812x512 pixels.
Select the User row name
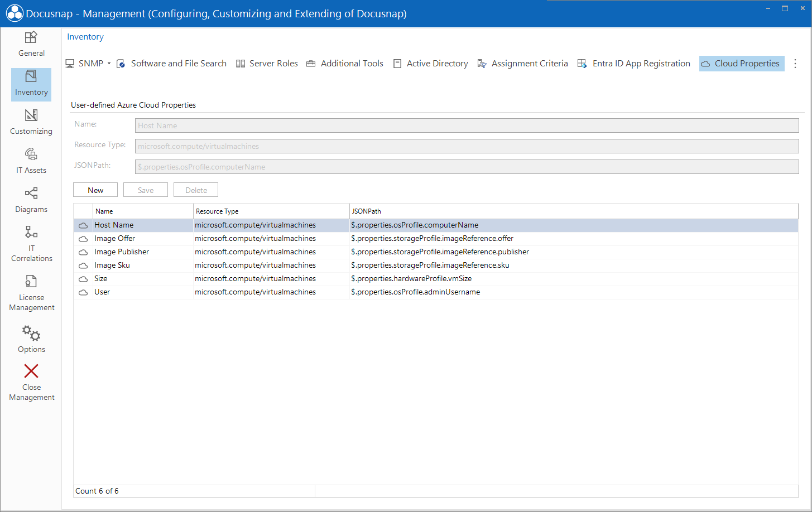(x=102, y=292)
